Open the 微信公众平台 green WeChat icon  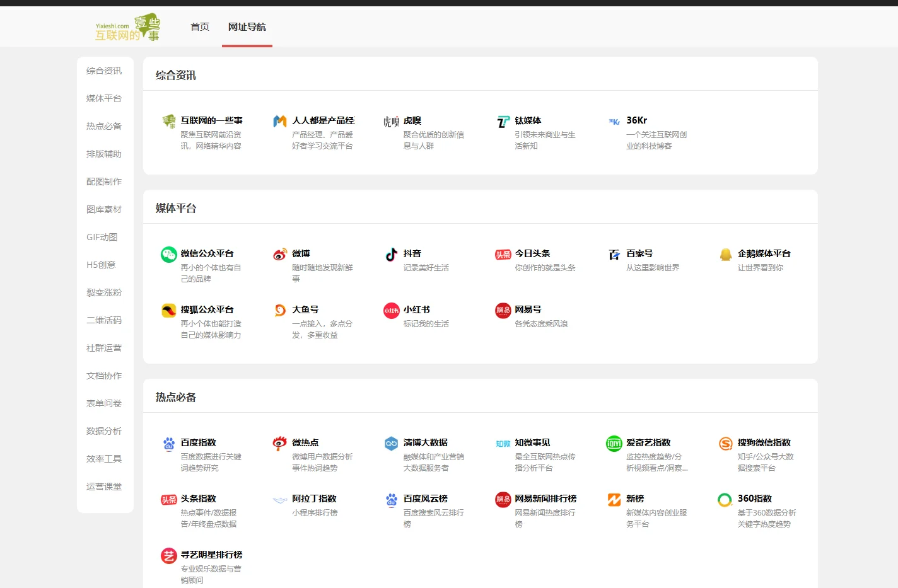point(168,254)
